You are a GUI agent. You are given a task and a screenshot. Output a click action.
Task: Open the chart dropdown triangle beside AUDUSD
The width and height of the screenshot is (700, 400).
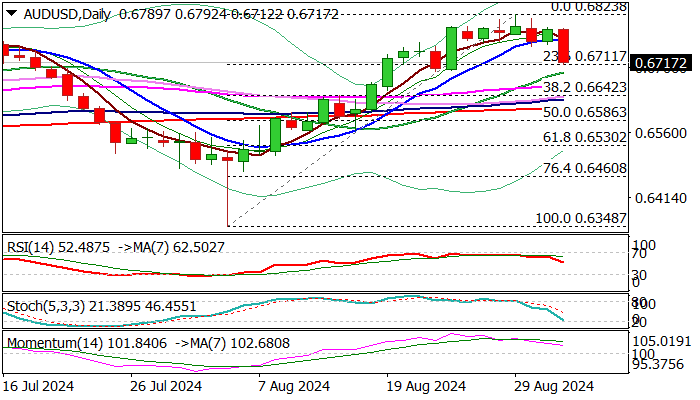(x=12, y=14)
